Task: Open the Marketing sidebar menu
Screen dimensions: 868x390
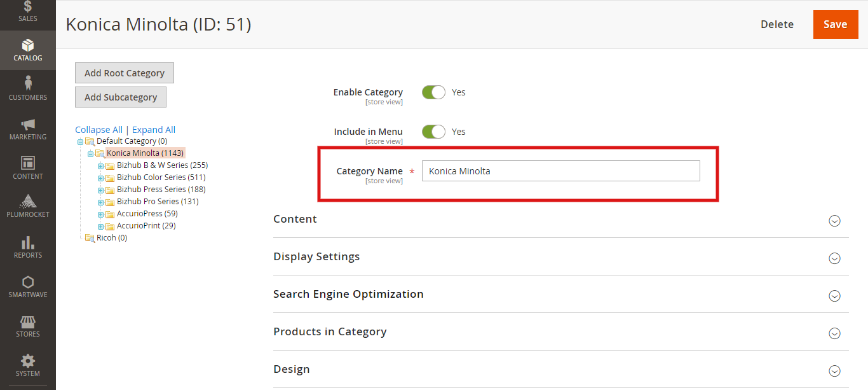Action: (x=27, y=129)
